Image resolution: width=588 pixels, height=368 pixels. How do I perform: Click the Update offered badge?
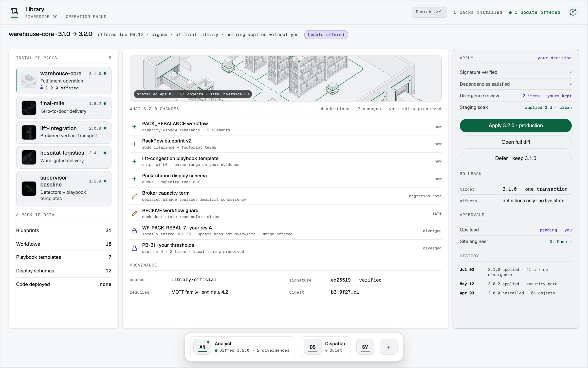click(326, 35)
